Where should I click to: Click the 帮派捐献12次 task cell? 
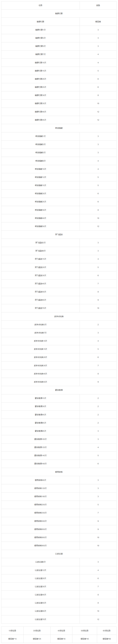[40, 177]
